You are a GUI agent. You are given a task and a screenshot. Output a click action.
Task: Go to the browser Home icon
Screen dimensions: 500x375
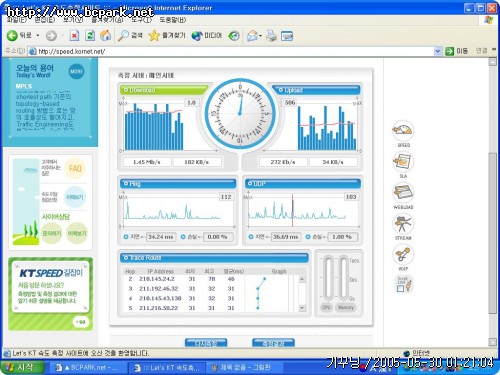click(x=106, y=35)
